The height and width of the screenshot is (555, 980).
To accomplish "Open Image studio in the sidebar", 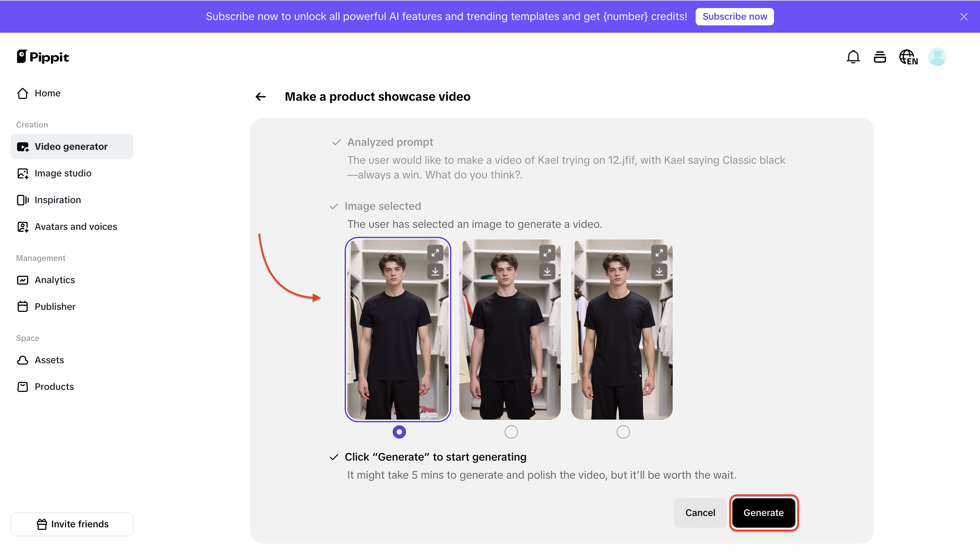I will (63, 173).
